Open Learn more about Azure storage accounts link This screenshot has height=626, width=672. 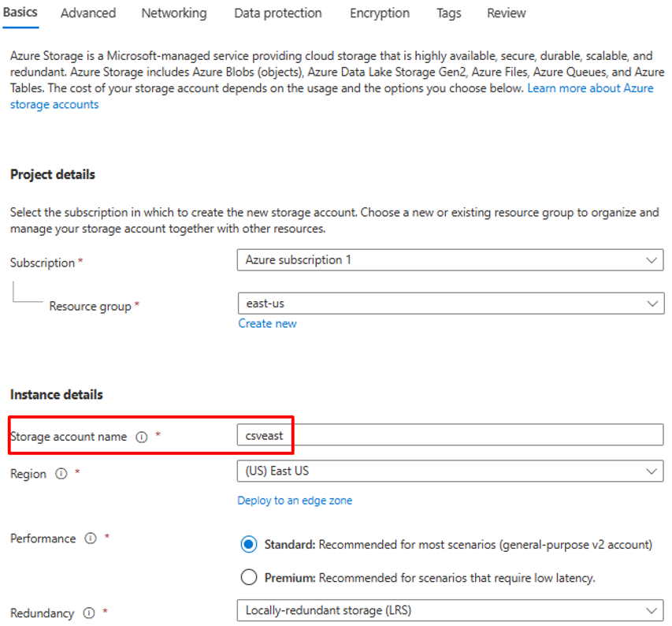[589, 88]
